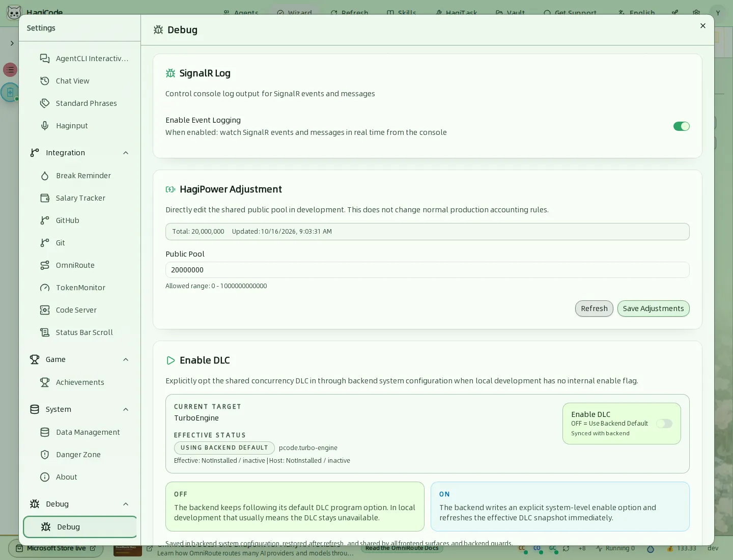Select Debug bug icon in sidebar
Viewport: 733px width, 560px height.
coord(46,527)
